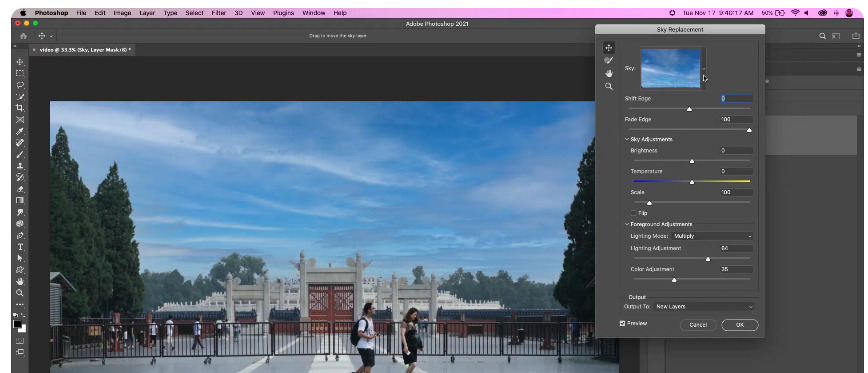Open the Image menu

[122, 13]
